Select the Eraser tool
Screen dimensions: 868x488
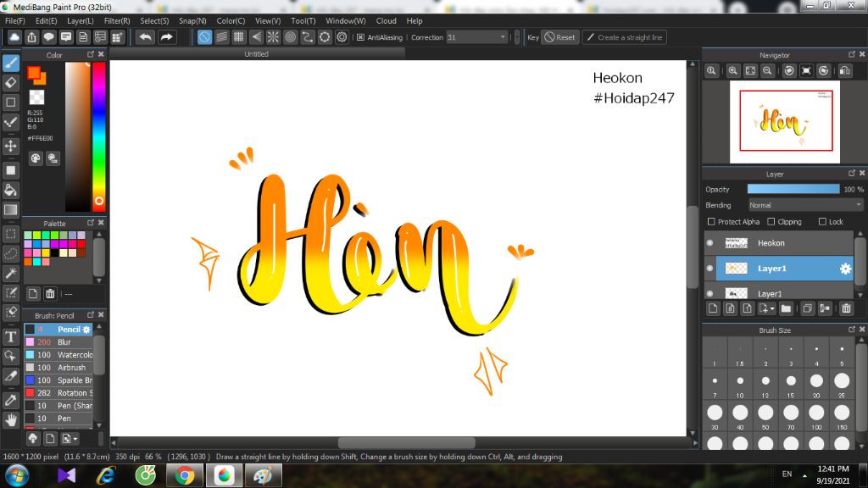[10, 83]
